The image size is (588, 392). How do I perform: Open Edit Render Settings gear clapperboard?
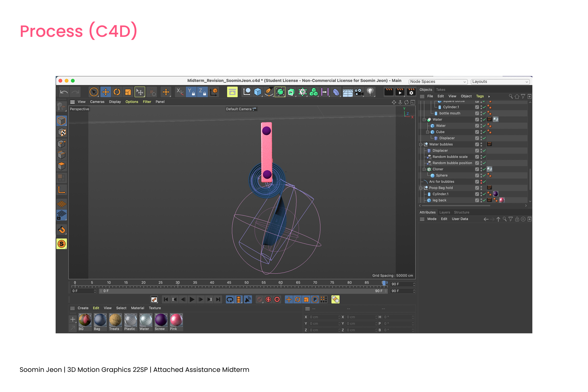pos(411,92)
